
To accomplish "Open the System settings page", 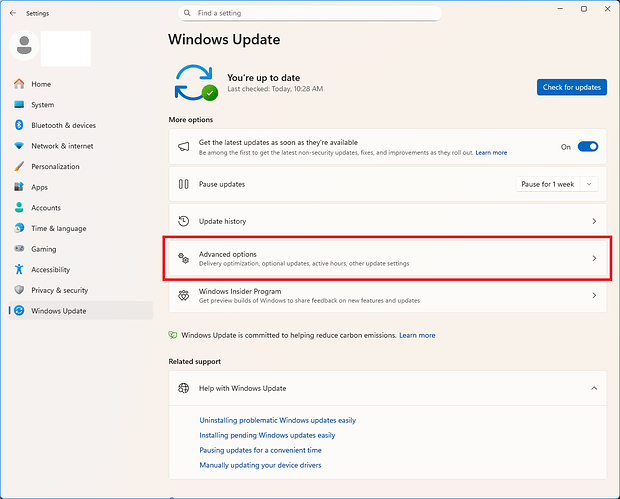I will point(42,105).
